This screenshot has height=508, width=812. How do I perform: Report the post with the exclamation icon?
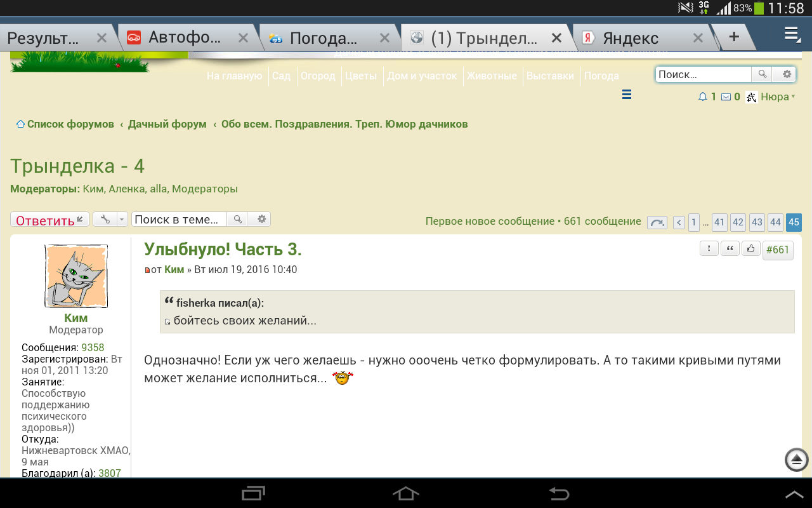coord(709,249)
